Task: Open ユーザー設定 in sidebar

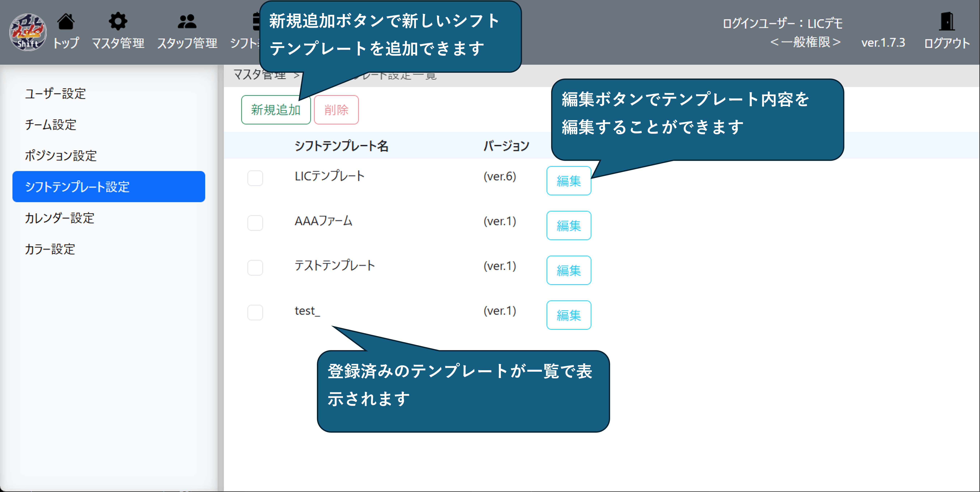Action: pos(56,94)
